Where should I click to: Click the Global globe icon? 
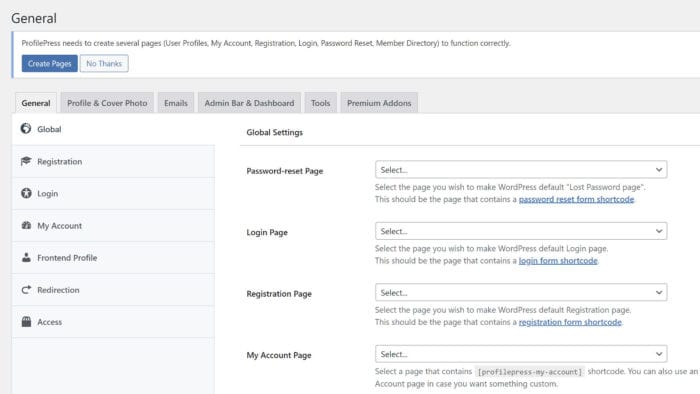click(26, 129)
